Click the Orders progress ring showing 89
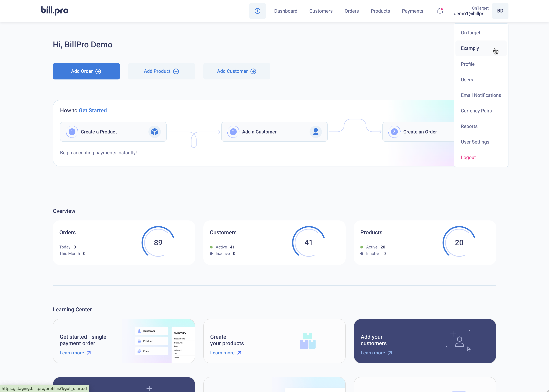Screen dimensions: 549x392 pos(158,242)
